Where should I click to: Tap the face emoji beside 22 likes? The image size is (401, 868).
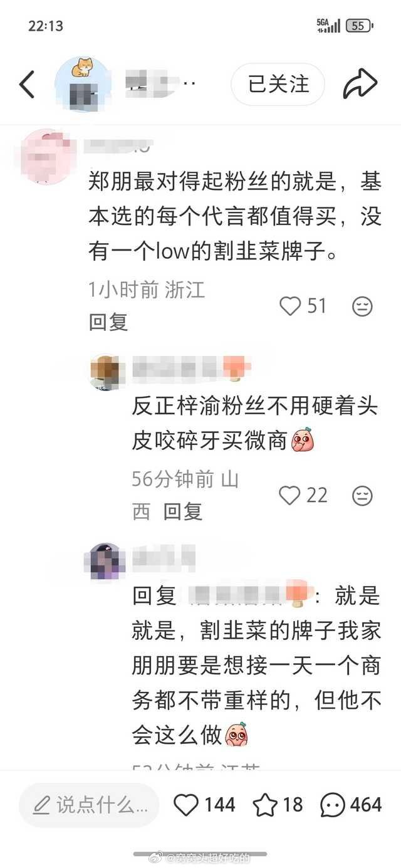point(362,496)
